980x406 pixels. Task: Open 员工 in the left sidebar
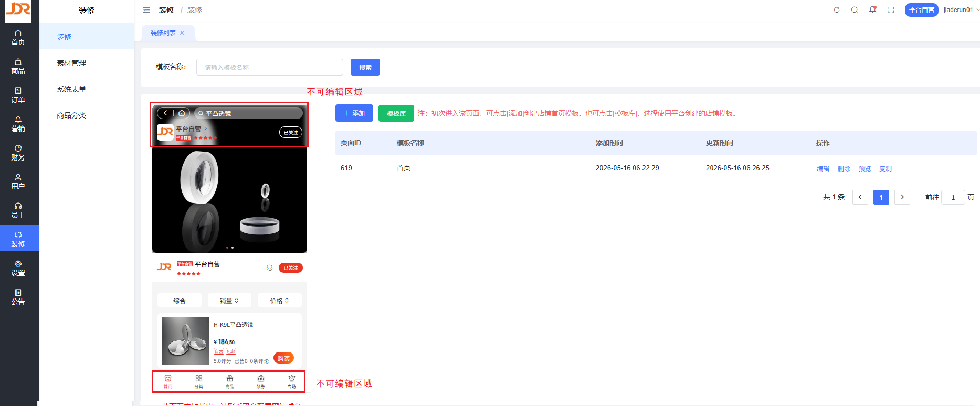click(18, 211)
